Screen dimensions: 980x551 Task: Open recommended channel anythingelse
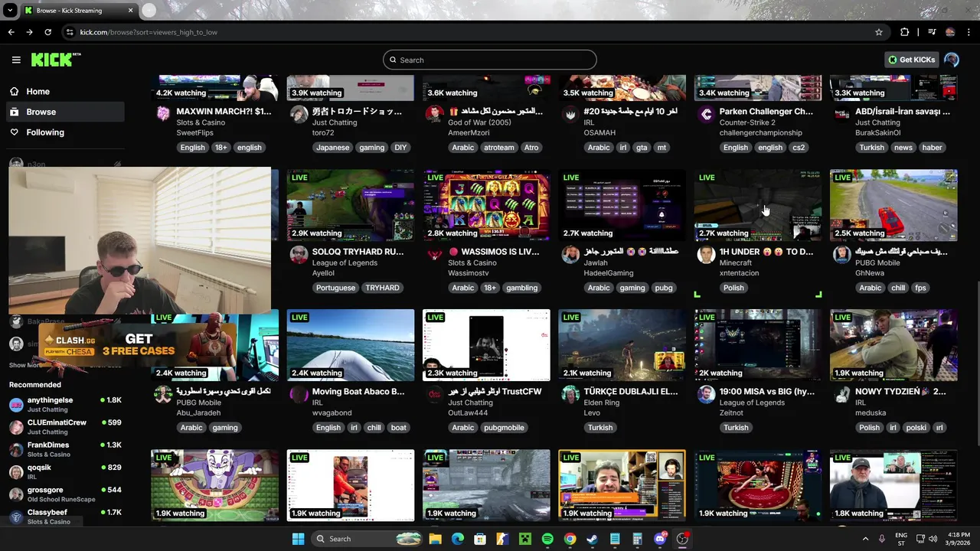(x=65, y=404)
